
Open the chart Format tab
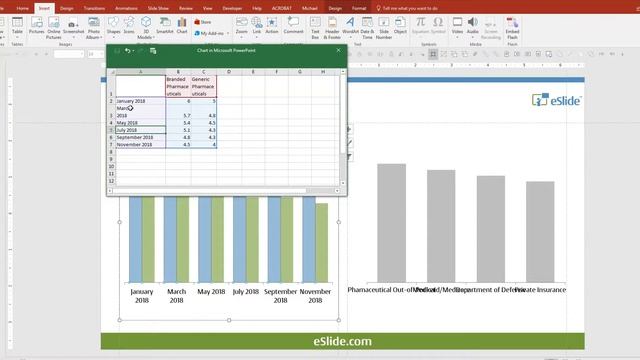(x=359, y=8)
